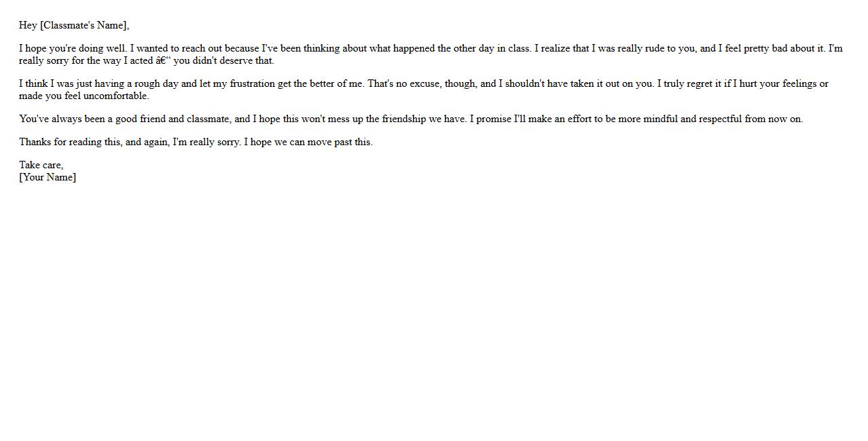Click the words "Thanks for reading this"
Image resolution: width=868 pixels, height=441 pixels.
[70, 142]
